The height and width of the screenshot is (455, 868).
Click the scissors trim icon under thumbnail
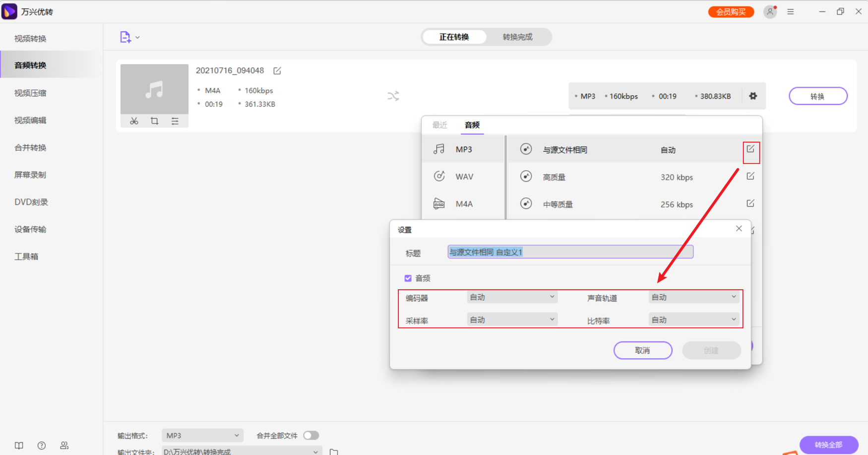tap(134, 121)
